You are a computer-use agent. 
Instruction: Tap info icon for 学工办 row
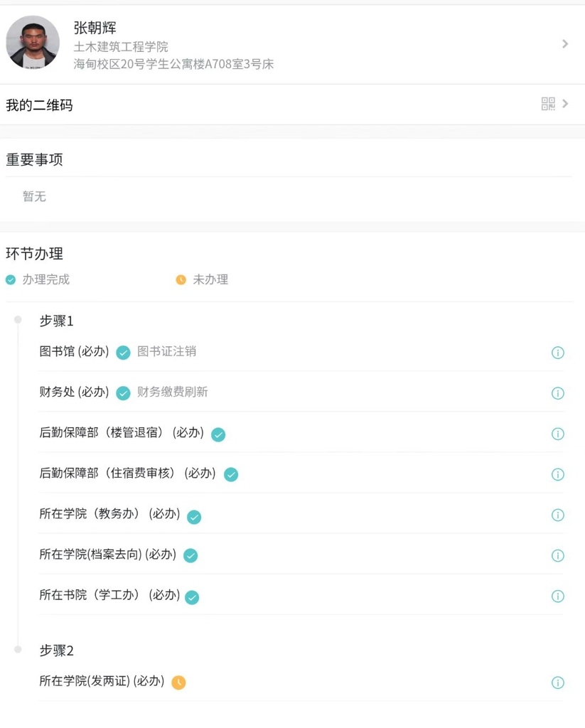(558, 596)
